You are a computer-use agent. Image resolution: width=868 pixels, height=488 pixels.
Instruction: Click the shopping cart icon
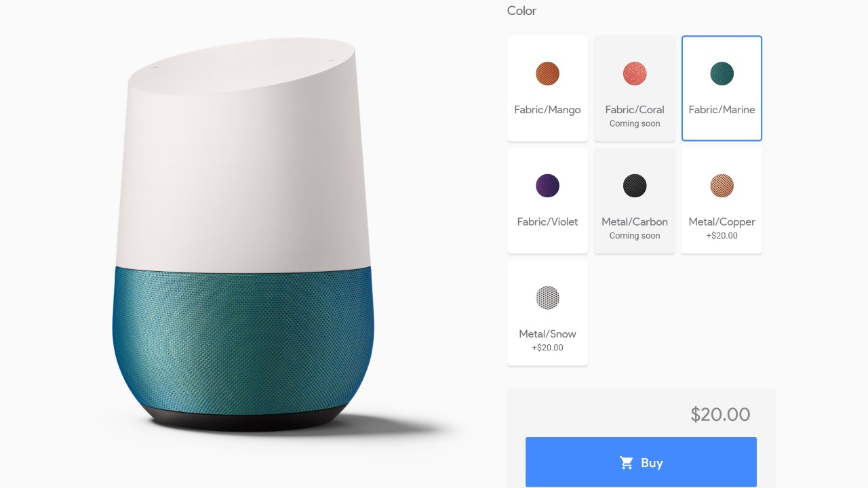click(627, 463)
